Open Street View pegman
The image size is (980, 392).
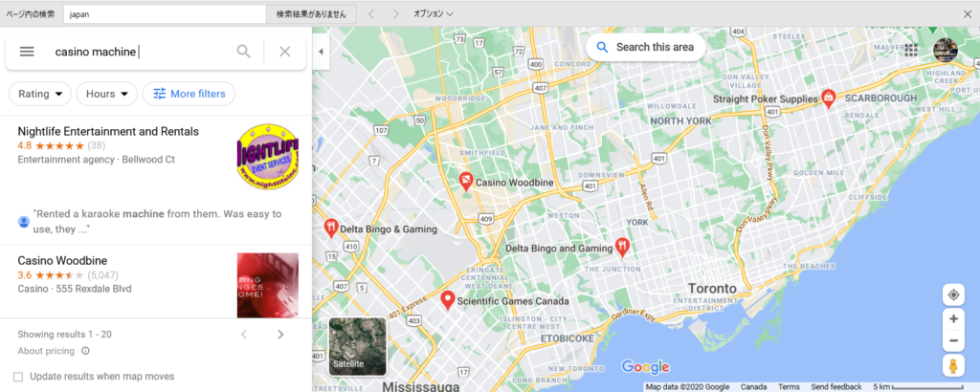coord(953,366)
